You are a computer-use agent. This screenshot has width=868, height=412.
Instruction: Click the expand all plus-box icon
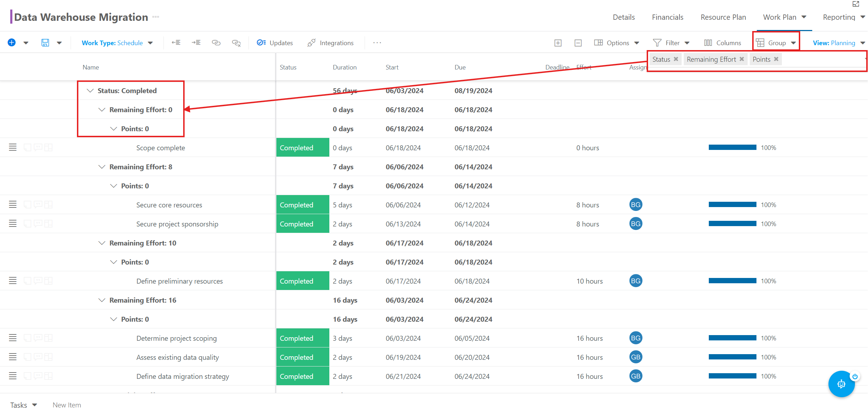click(558, 43)
